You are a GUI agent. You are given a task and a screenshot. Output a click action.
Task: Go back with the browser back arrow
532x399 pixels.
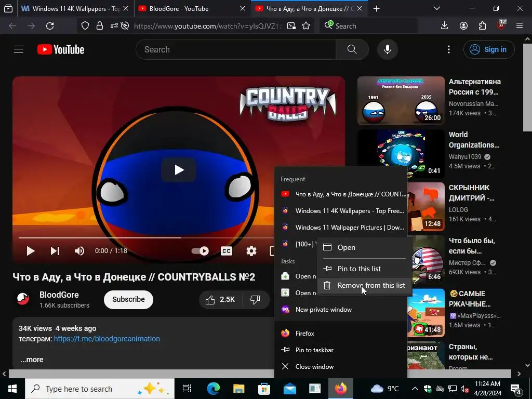[x=12, y=26]
